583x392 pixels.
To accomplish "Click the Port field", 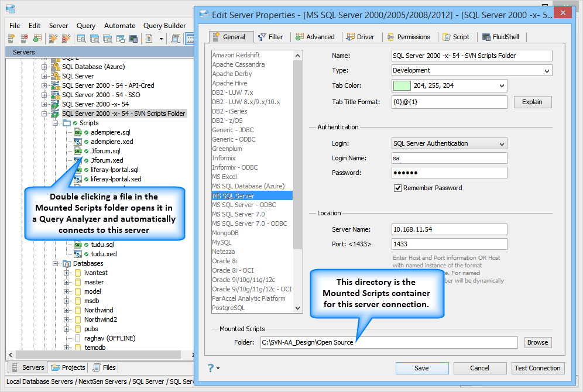I will coord(449,244).
